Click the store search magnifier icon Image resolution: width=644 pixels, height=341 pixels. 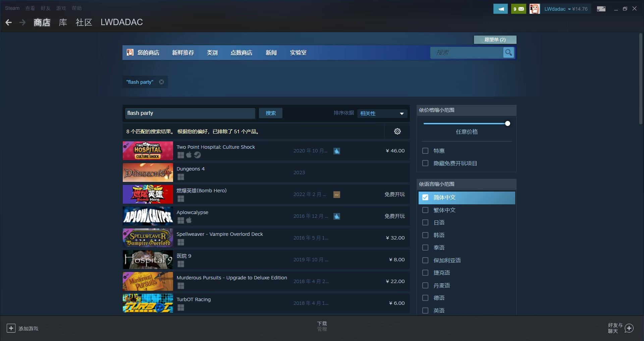pyautogui.click(x=508, y=53)
